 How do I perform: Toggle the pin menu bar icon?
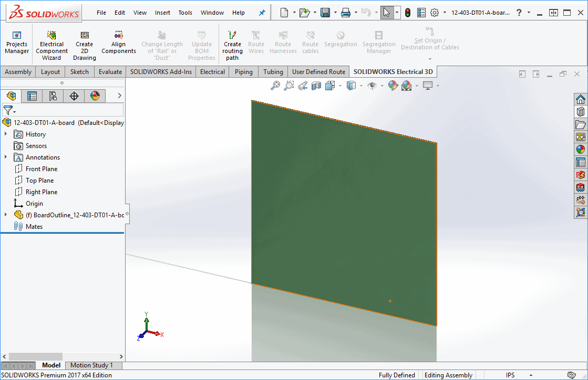coord(262,13)
